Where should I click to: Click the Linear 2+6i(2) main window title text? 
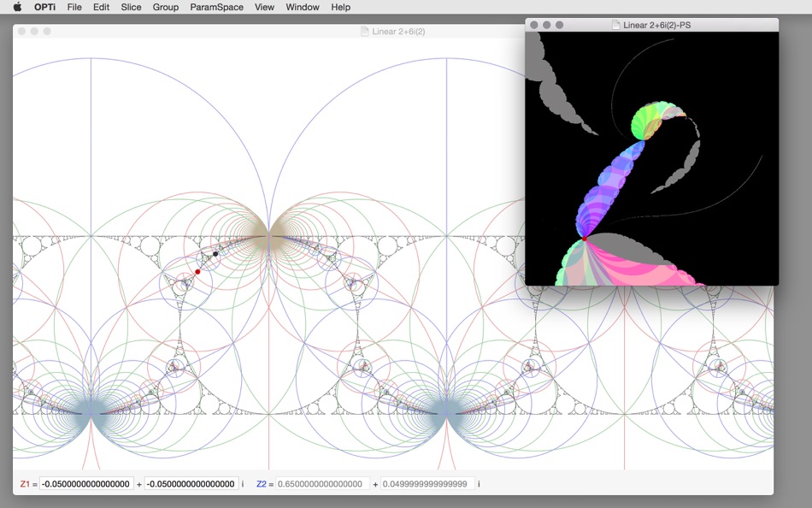click(398, 31)
